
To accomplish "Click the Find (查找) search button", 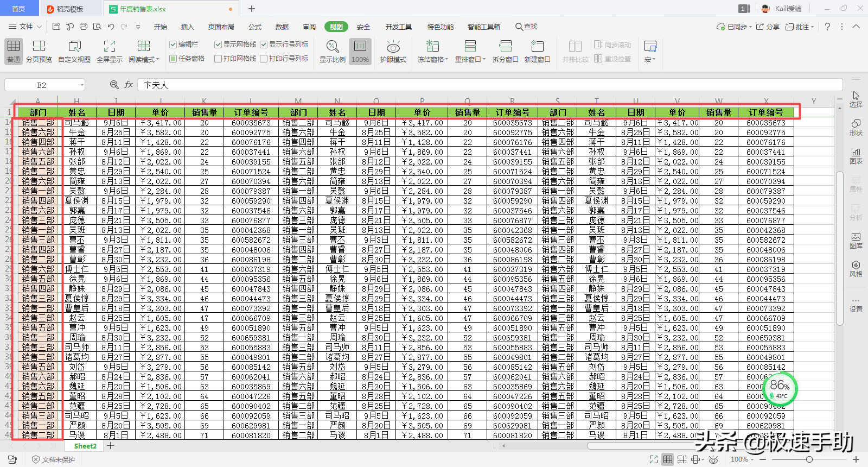I will click(x=526, y=27).
